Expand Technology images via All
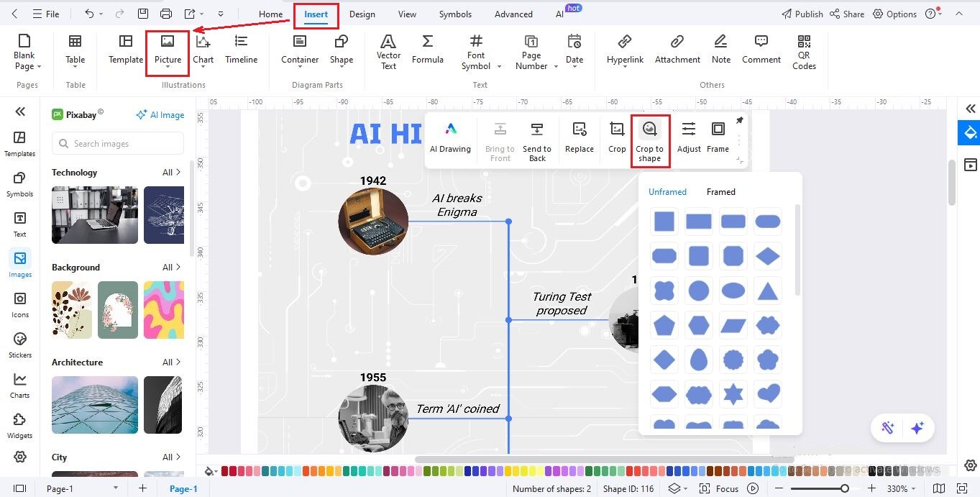The width and height of the screenshot is (980, 497). pos(171,173)
